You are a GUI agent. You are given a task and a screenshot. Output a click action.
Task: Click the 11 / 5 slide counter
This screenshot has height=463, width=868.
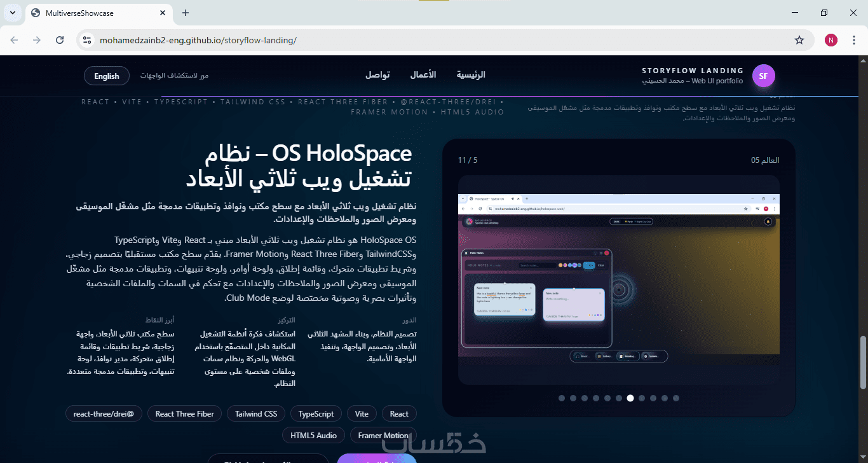468,160
